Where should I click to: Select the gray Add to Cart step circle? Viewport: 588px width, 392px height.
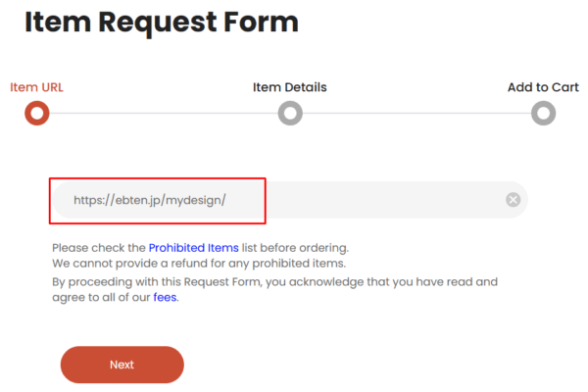pyautogui.click(x=543, y=113)
